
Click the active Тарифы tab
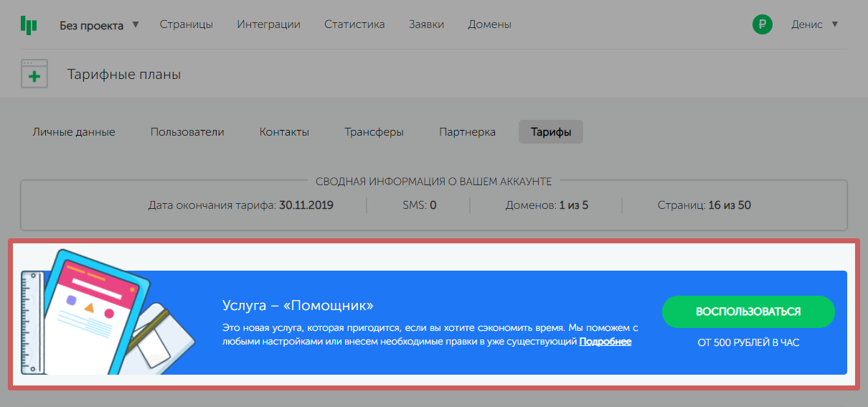551,132
